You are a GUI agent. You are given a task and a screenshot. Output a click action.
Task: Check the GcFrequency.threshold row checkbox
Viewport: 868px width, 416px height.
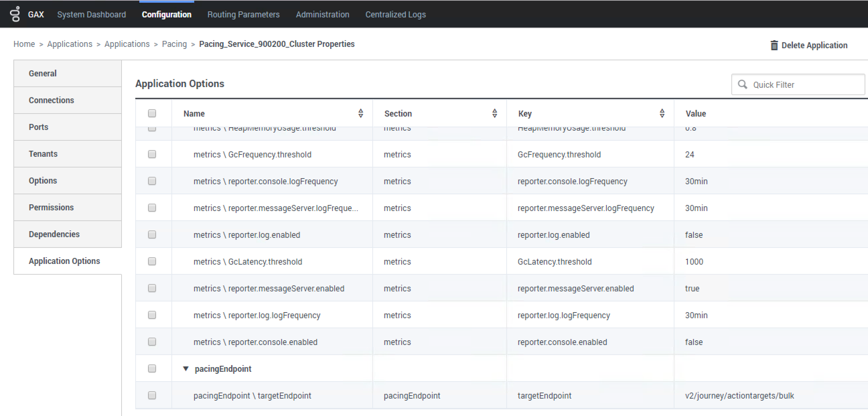click(152, 154)
